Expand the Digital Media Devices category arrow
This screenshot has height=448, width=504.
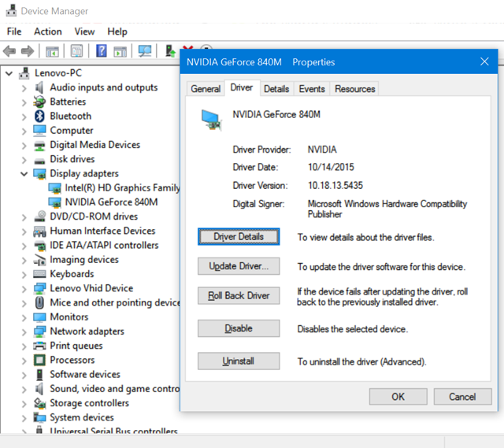click(24, 146)
